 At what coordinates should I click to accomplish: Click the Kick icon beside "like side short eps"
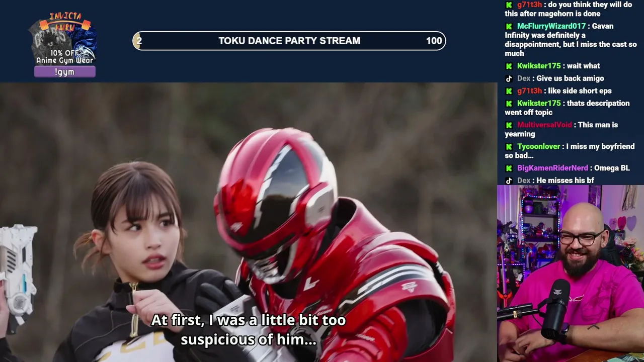tap(509, 91)
